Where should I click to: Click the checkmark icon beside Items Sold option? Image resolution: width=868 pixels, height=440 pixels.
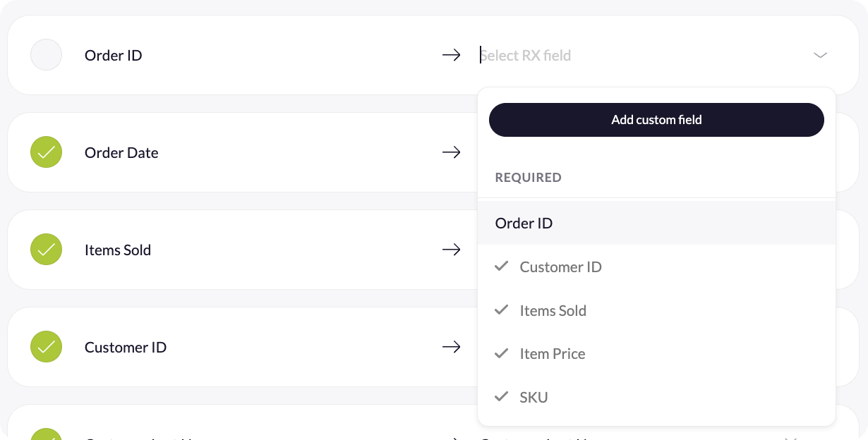click(x=502, y=310)
